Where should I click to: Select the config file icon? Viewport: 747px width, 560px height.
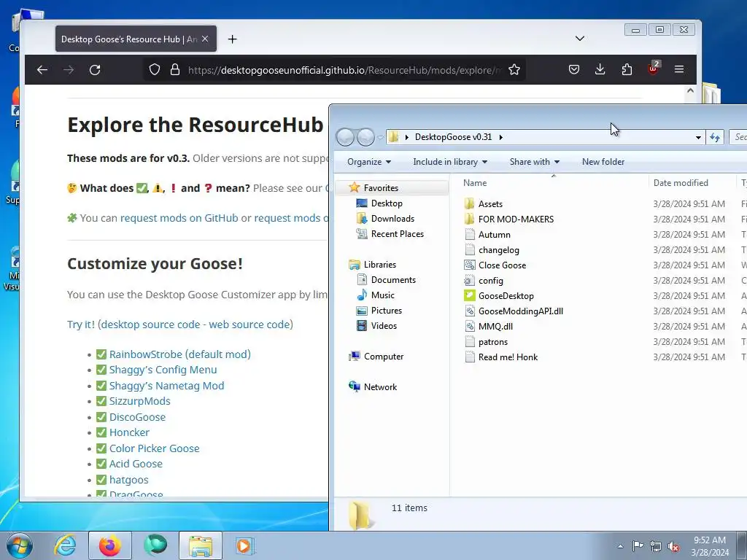pos(470,281)
